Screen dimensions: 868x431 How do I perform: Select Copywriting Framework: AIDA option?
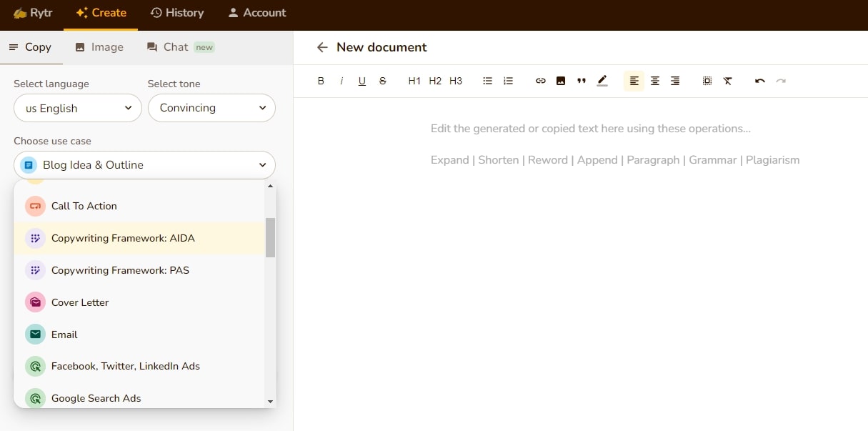[x=140, y=238]
